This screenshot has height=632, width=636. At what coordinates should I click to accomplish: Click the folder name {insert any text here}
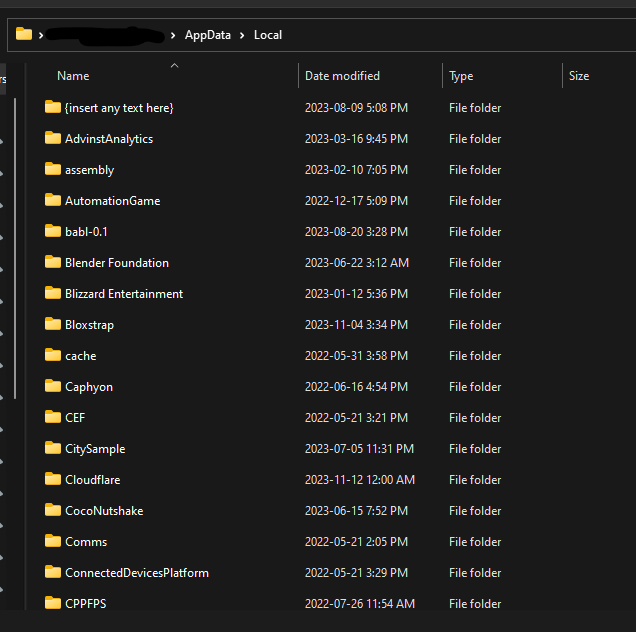(119, 108)
